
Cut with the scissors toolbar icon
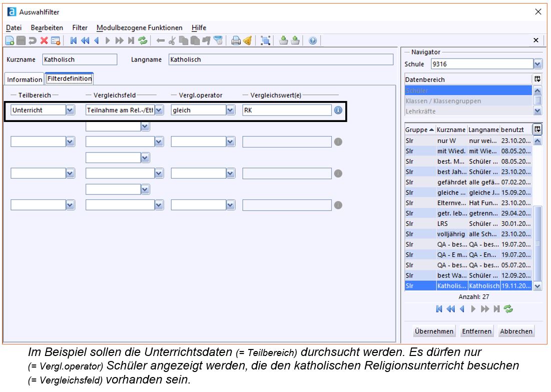(x=172, y=40)
